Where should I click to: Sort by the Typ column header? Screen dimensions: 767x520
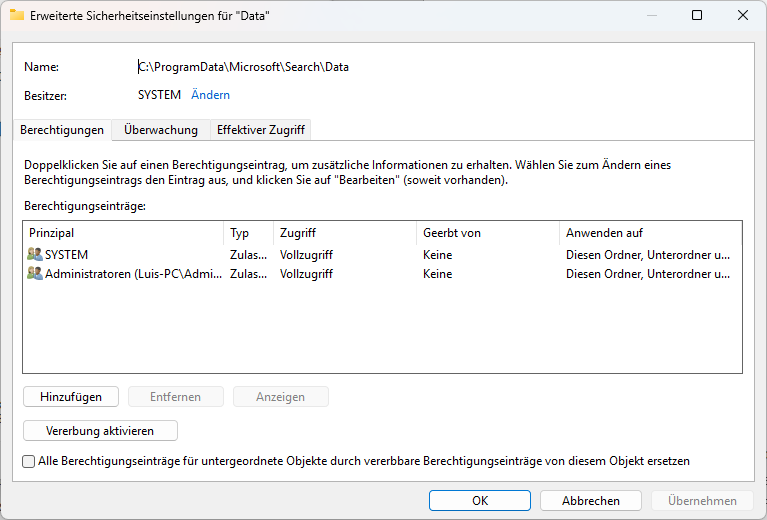point(248,233)
